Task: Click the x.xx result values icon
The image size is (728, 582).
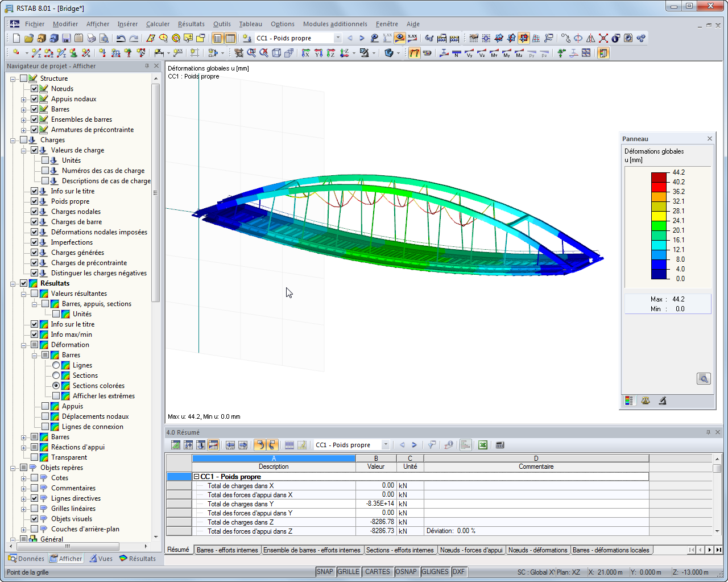Action: [412, 38]
